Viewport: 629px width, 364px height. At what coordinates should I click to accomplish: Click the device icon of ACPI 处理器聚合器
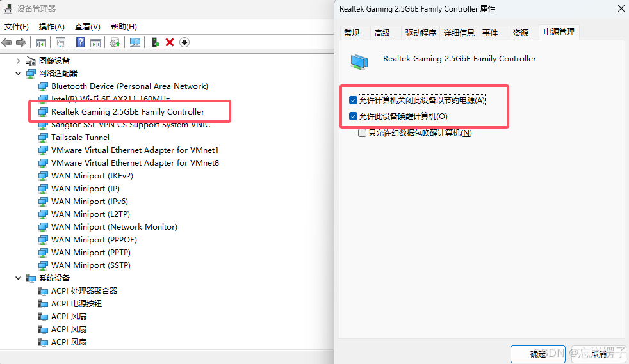coord(43,291)
